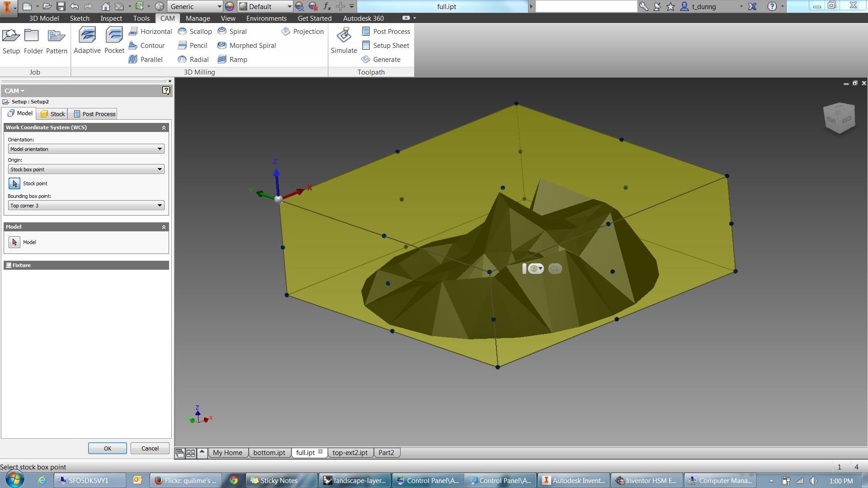Collapse the Work Coordinate System section
The image size is (868, 488).
click(164, 128)
